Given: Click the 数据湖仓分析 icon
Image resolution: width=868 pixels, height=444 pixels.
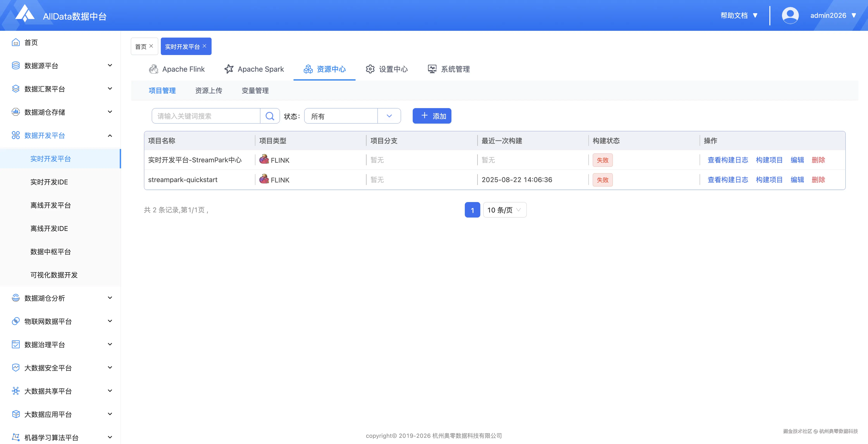Looking at the screenshot, I should pos(15,298).
